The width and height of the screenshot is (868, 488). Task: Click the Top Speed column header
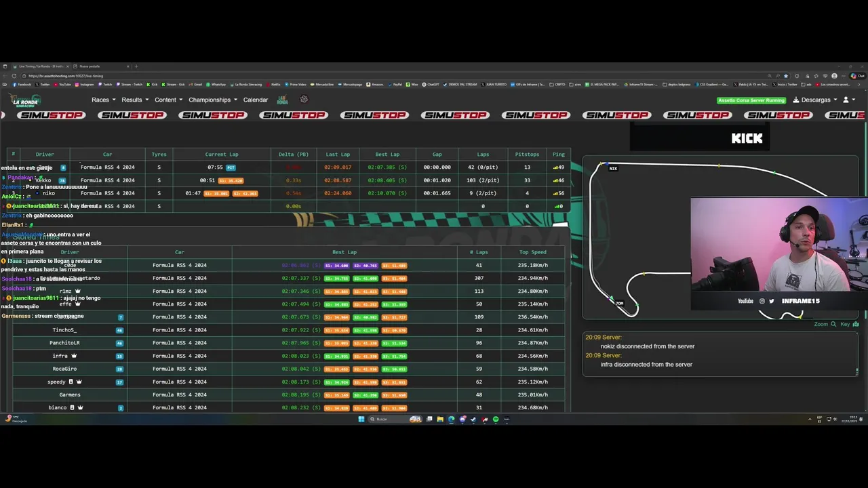pyautogui.click(x=532, y=252)
